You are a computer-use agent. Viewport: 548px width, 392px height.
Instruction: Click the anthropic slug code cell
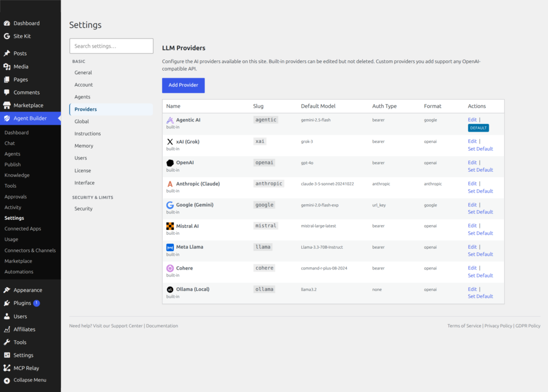click(269, 184)
